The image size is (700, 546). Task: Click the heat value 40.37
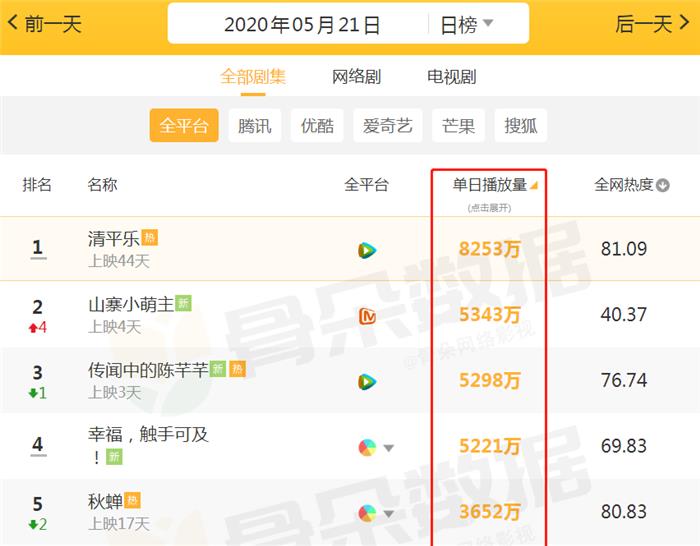(x=624, y=315)
